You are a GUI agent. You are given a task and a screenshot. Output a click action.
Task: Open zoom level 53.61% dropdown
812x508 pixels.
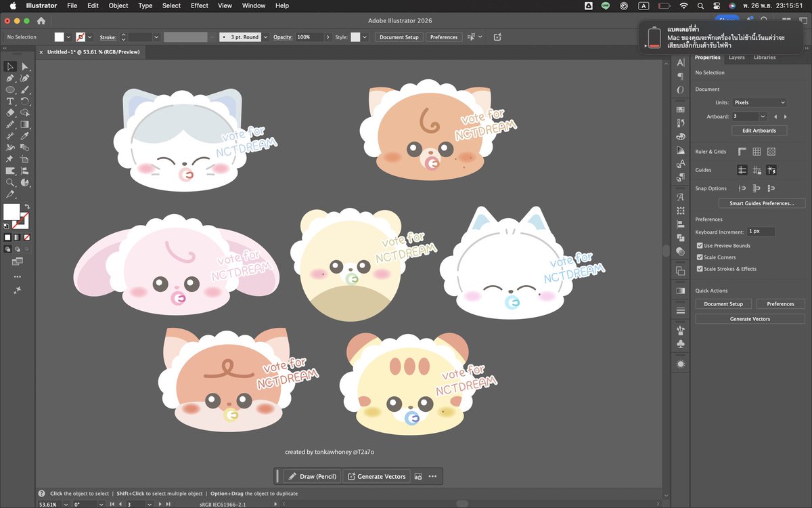[x=66, y=504]
